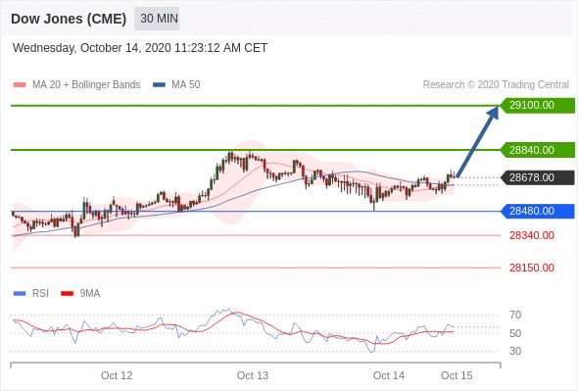Toggle the RSI legend entry
The height and width of the screenshot is (392, 578).
[x=31, y=294]
